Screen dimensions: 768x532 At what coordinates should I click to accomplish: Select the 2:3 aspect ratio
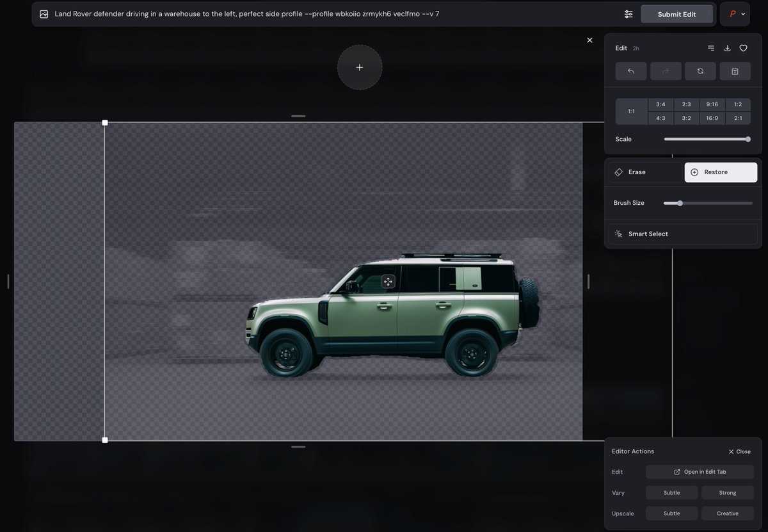pyautogui.click(x=686, y=104)
